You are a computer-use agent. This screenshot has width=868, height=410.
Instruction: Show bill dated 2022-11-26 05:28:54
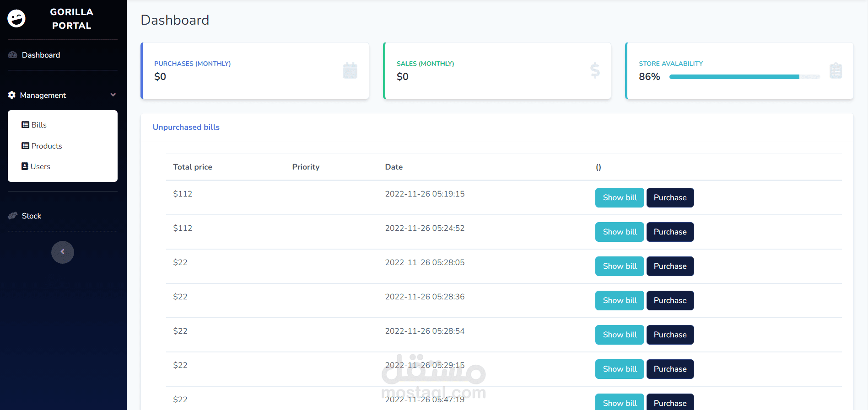point(620,335)
